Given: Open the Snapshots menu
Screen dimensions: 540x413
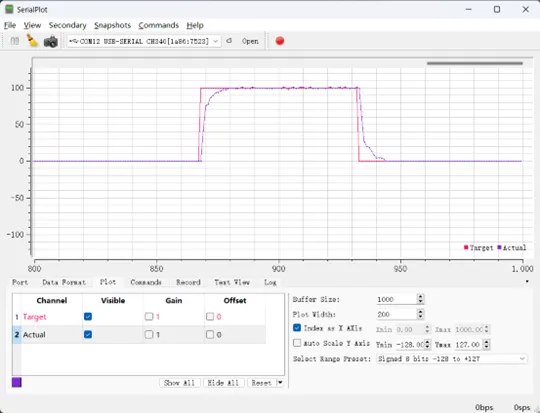Looking at the screenshot, I should (x=112, y=25).
